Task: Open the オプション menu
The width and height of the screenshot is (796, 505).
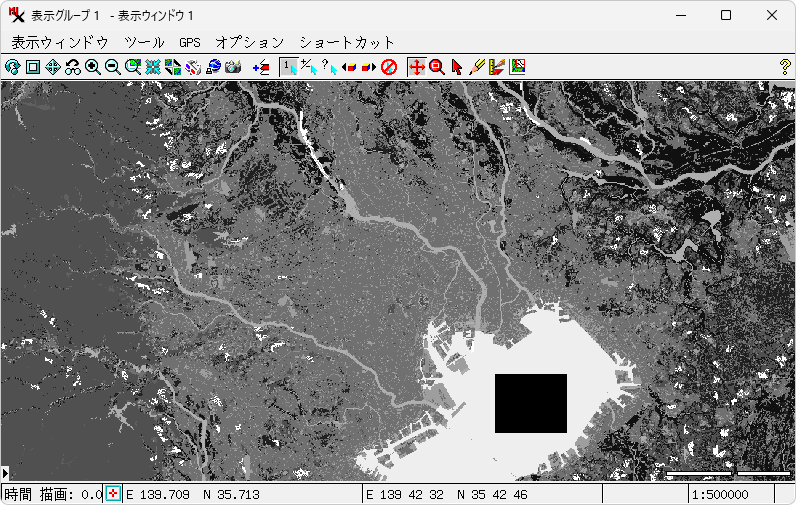Action: (x=250, y=42)
